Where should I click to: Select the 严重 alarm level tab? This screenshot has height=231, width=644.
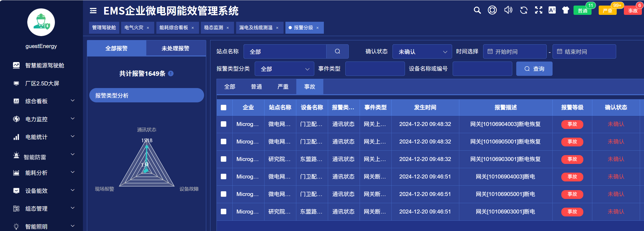[283, 87]
